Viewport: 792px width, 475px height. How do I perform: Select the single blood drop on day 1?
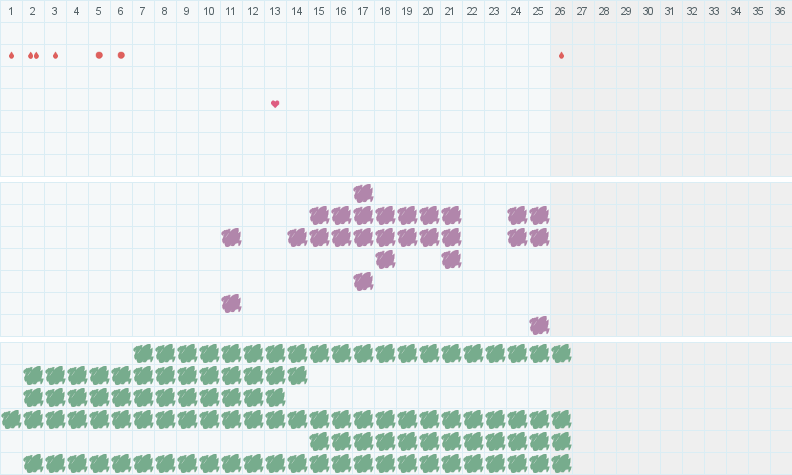coord(11,55)
